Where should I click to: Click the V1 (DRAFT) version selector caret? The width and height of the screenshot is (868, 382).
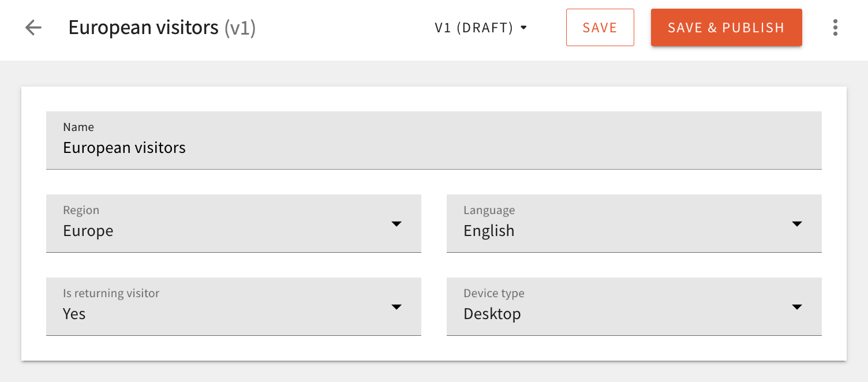click(x=524, y=27)
